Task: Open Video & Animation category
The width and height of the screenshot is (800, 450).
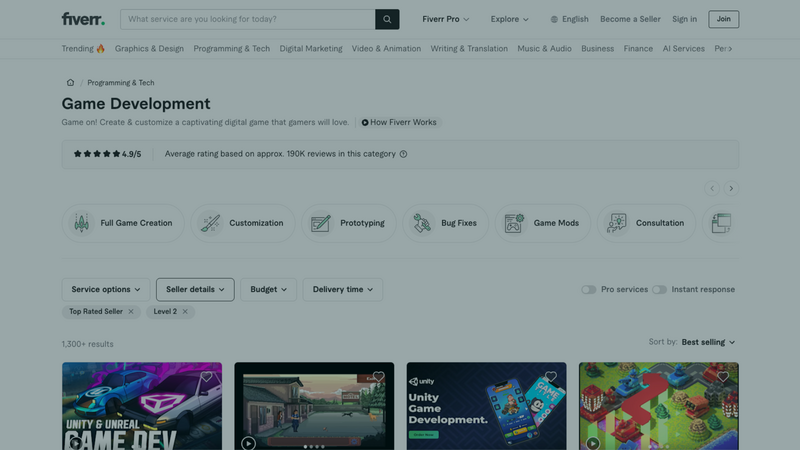Action: [386, 49]
